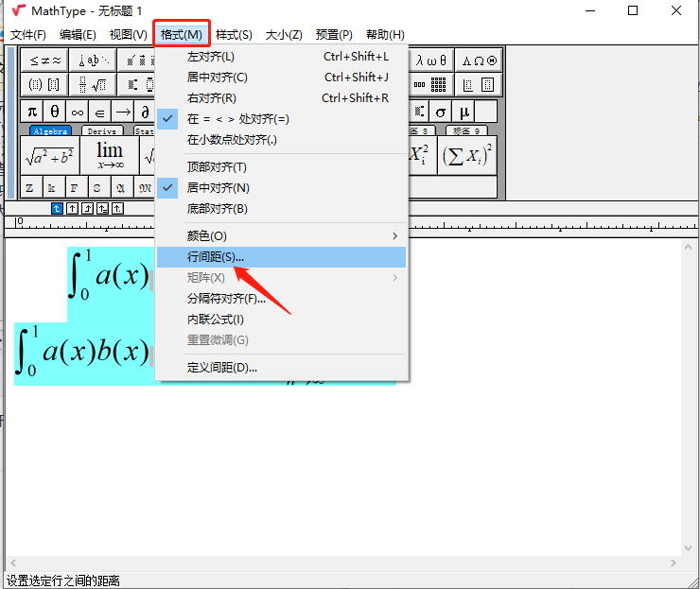Viewport: 700px width, 589px height.
Task: Switch to the 标签 9 tab
Action: pos(466,130)
